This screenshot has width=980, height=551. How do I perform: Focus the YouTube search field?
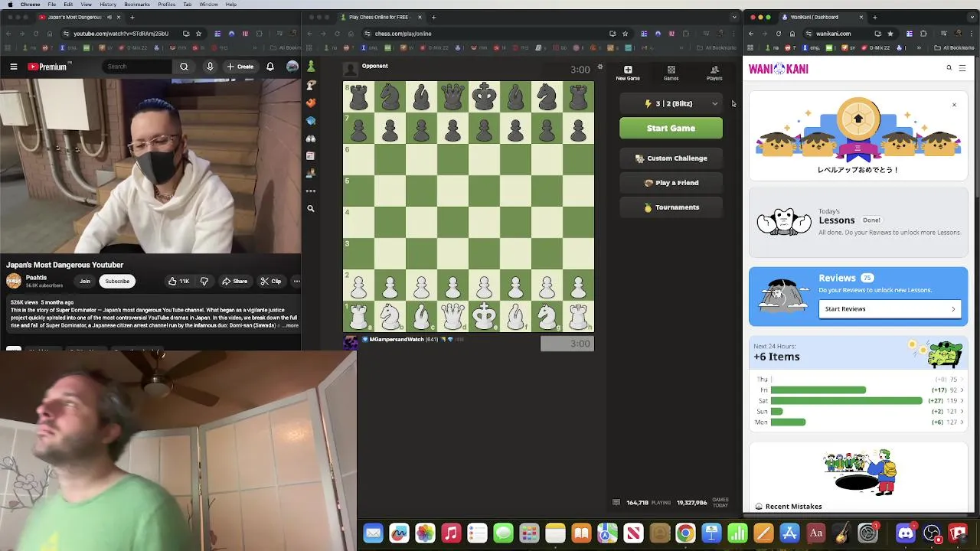(138, 67)
